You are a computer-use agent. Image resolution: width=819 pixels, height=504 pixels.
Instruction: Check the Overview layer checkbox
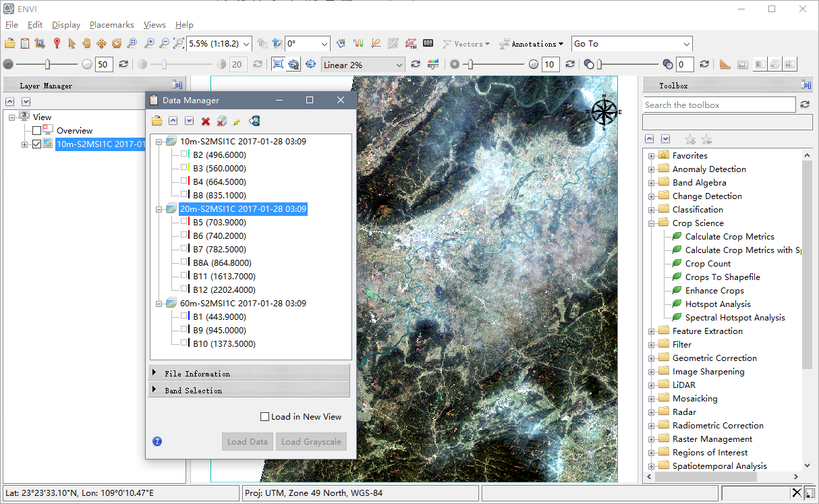pos(36,131)
